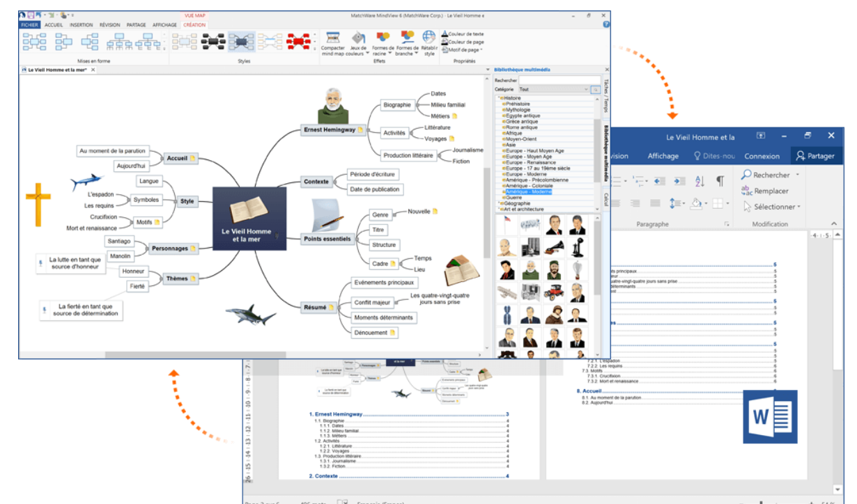This screenshot has width=857, height=504.
Task: Open the FICHIER menu tab
Action: click(x=30, y=25)
